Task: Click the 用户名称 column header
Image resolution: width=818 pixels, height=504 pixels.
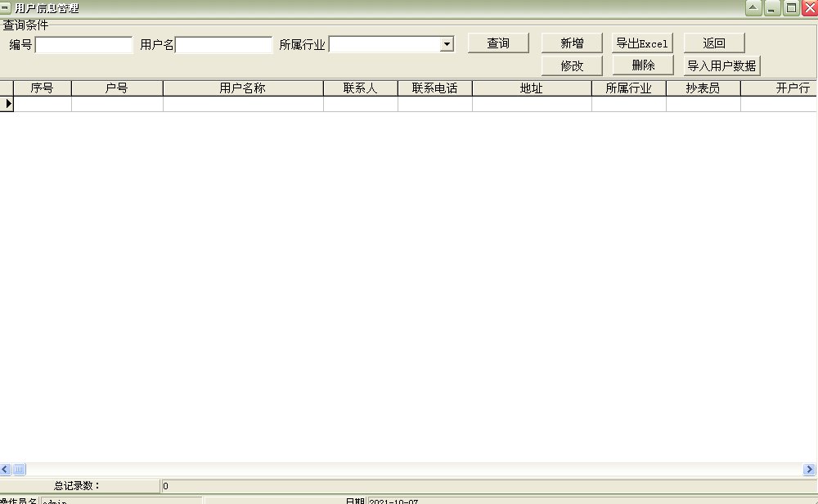Action: point(243,88)
